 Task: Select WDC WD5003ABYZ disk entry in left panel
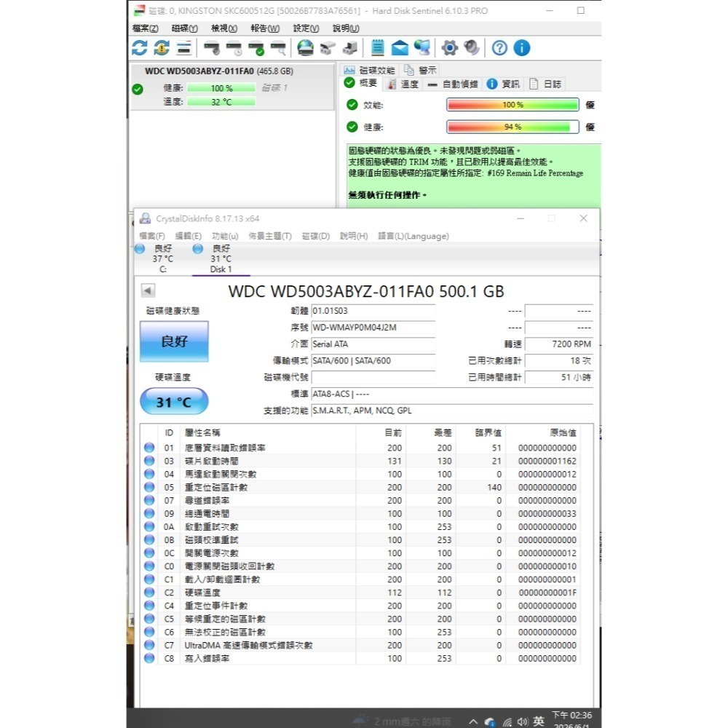tap(232, 87)
